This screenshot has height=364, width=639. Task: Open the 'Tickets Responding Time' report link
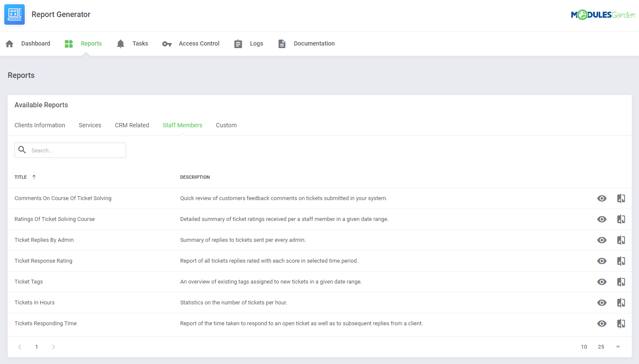(46, 323)
